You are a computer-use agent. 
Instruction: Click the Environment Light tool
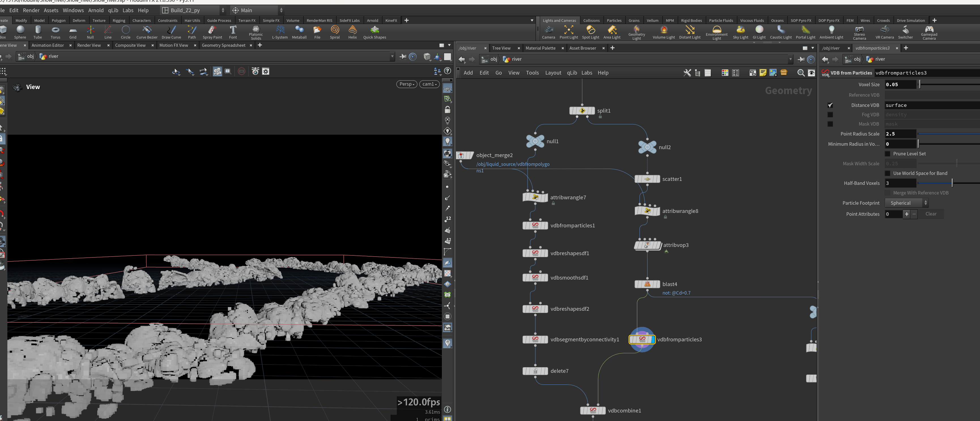717,33
